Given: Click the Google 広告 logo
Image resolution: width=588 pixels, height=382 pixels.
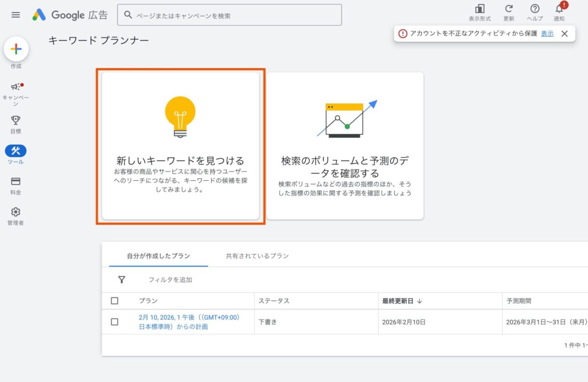Looking at the screenshot, I should click(70, 15).
